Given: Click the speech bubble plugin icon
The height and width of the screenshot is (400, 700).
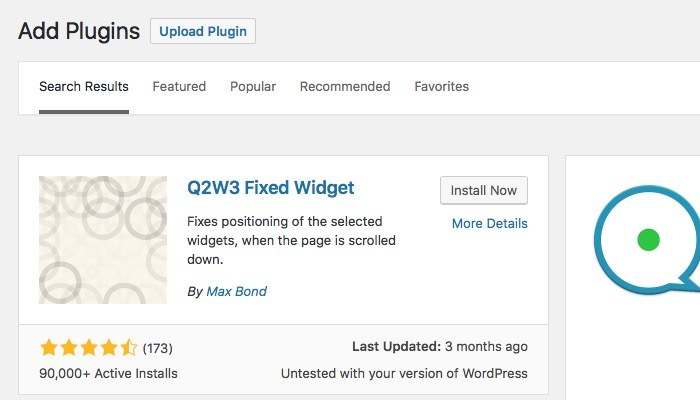Looking at the screenshot, I should pos(647,240).
